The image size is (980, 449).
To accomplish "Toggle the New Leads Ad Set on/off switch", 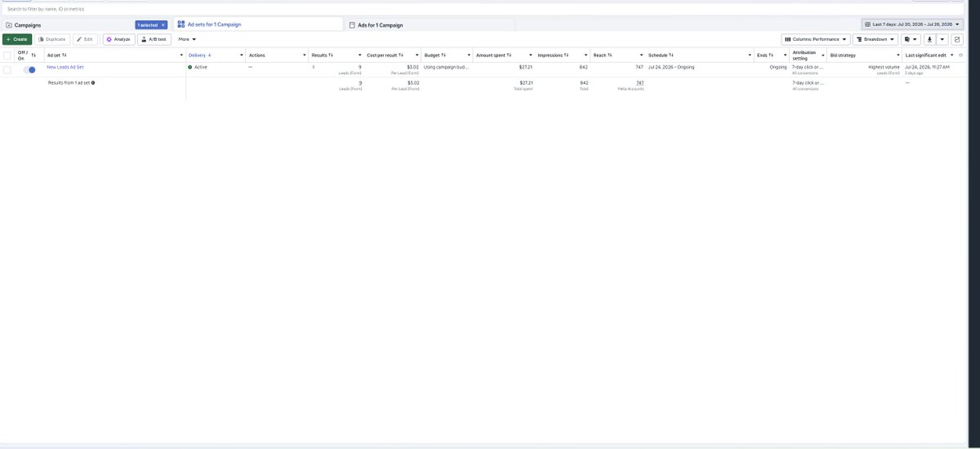I will (29, 70).
